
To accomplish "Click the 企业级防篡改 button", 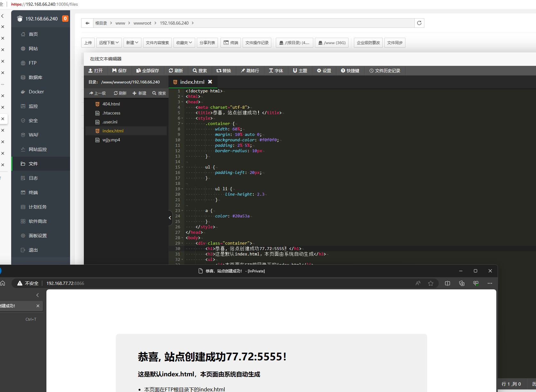I will (368, 43).
